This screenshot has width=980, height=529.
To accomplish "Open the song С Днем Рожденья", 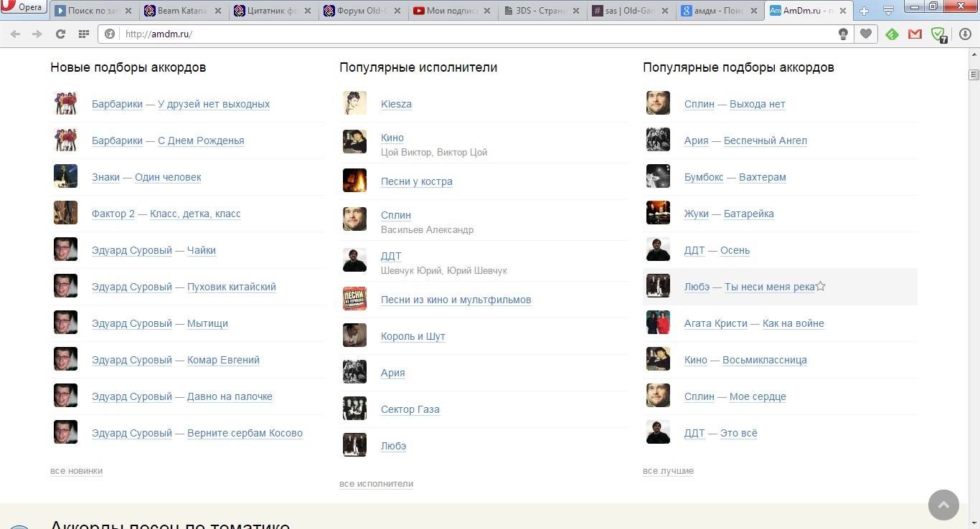I will click(201, 140).
